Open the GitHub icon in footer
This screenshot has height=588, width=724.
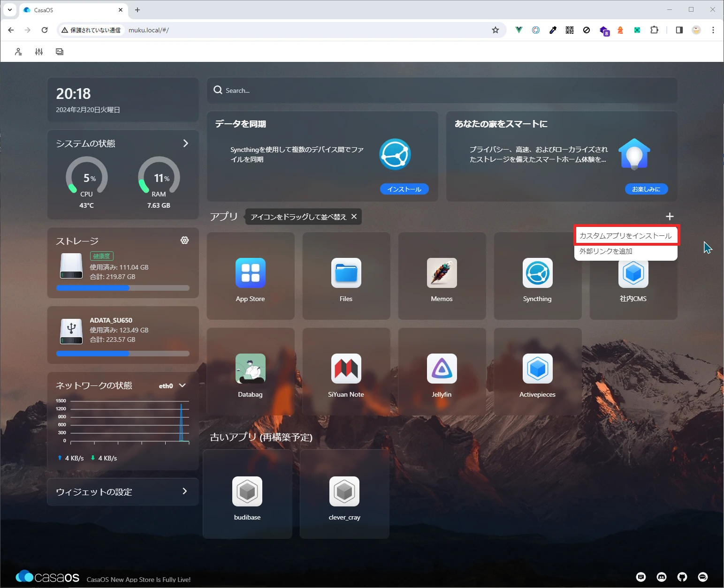[x=682, y=577]
